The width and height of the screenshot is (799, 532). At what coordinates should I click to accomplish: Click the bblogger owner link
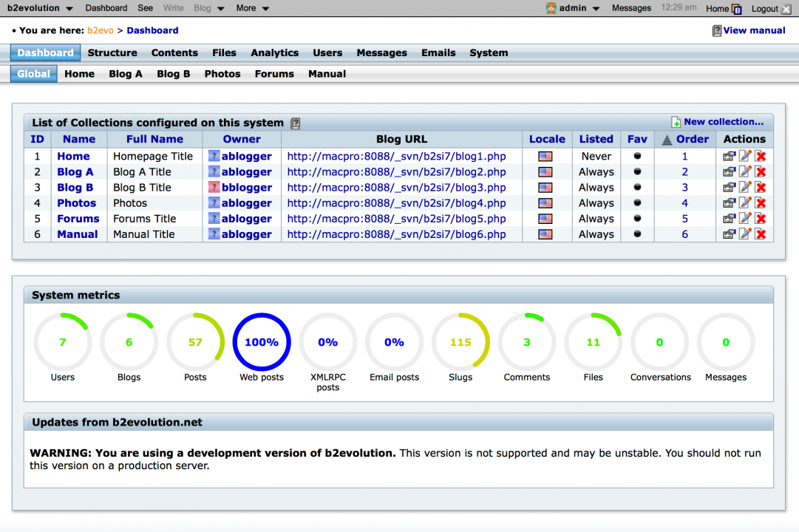tap(247, 188)
